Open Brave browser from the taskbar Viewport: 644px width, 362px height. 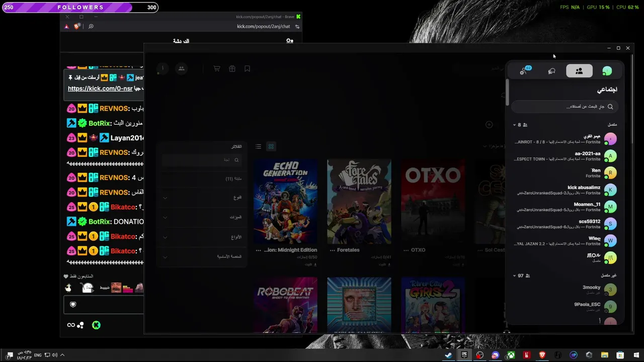tap(542, 355)
